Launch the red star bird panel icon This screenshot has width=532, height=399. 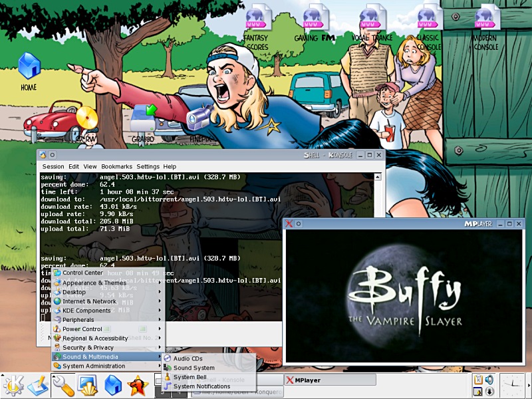[138, 386]
